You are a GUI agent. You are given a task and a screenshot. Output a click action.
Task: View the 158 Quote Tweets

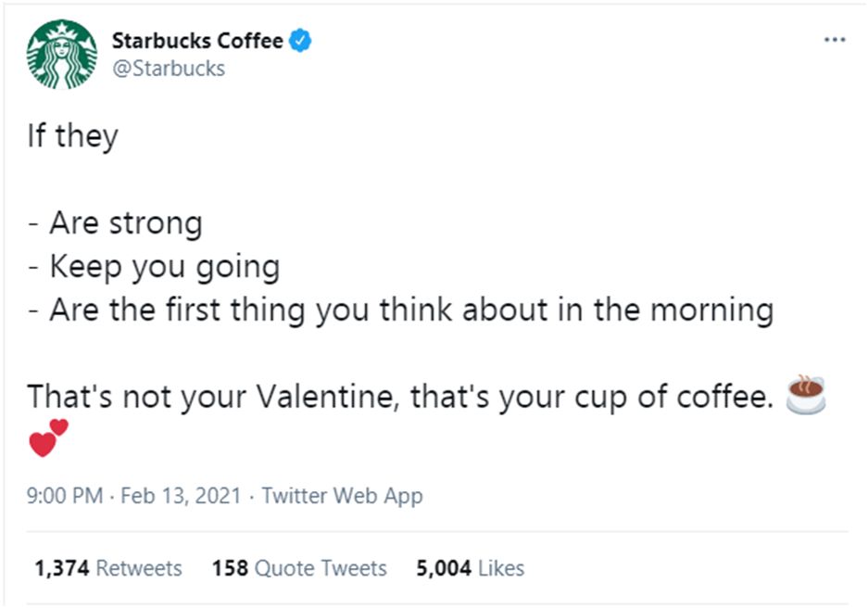coord(299,567)
